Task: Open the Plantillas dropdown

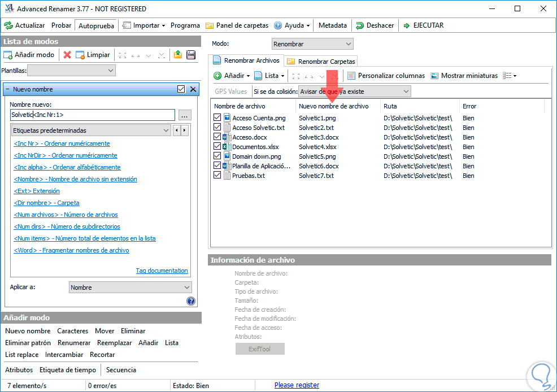Action: tap(71, 70)
